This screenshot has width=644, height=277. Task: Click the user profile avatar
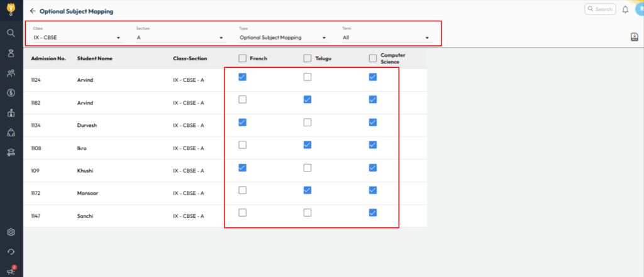pos(640,8)
